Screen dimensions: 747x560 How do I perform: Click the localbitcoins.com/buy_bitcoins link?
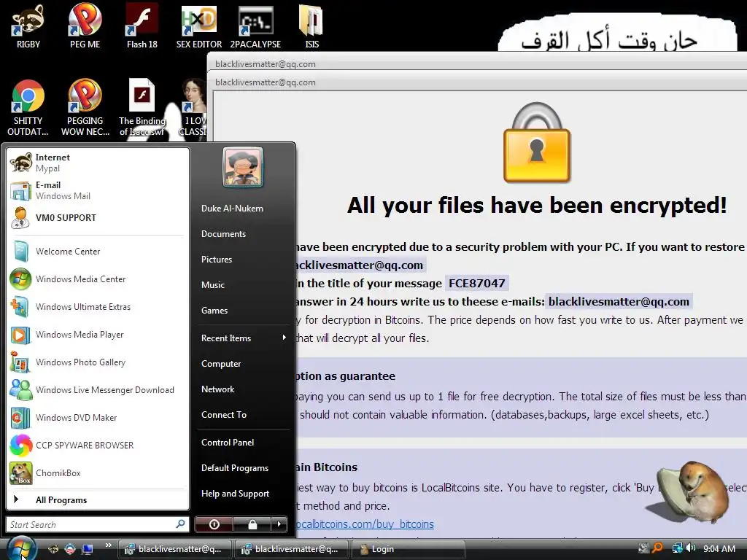pyautogui.click(x=365, y=524)
